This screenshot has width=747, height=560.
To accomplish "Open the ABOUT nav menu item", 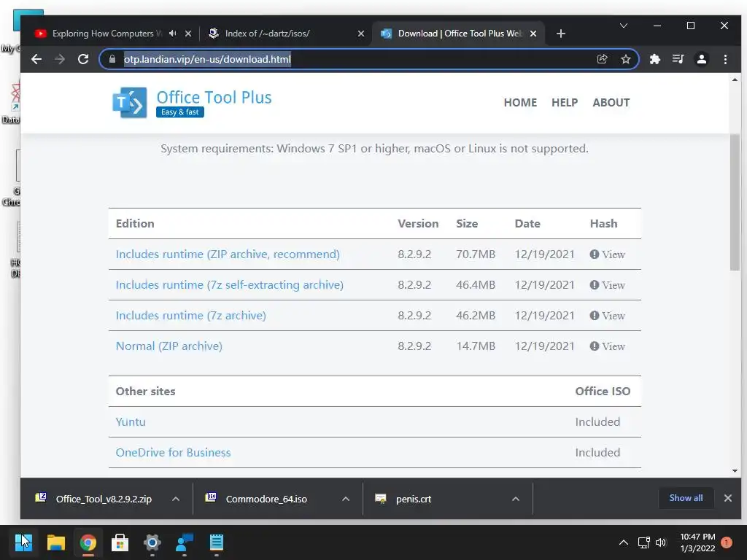I will (x=611, y=103).
